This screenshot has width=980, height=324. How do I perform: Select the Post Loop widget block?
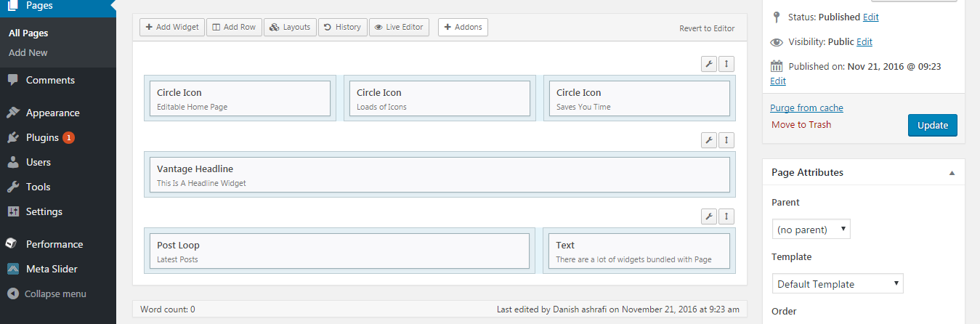[x=339, y=251]
